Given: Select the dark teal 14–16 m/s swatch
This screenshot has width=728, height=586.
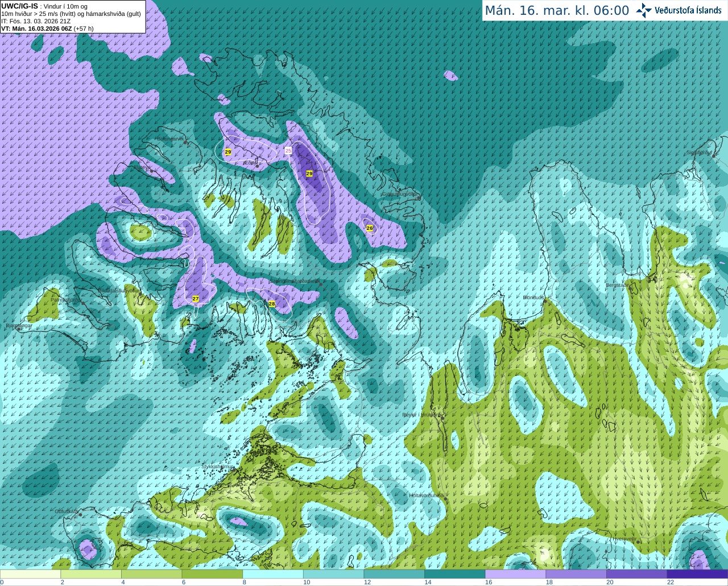Looking at the screenshot, I should tap(454, 574).
